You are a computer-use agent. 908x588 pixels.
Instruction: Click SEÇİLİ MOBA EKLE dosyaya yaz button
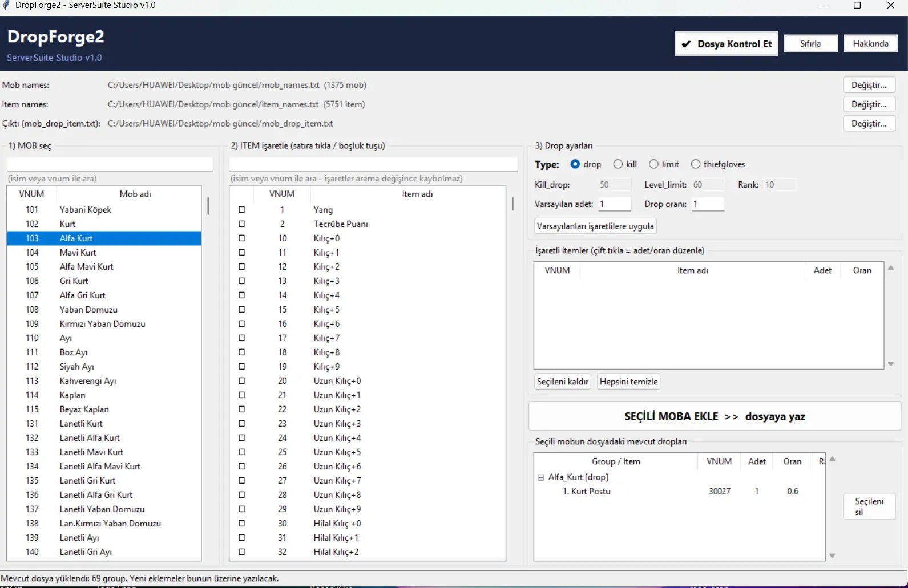click(715, 416)
